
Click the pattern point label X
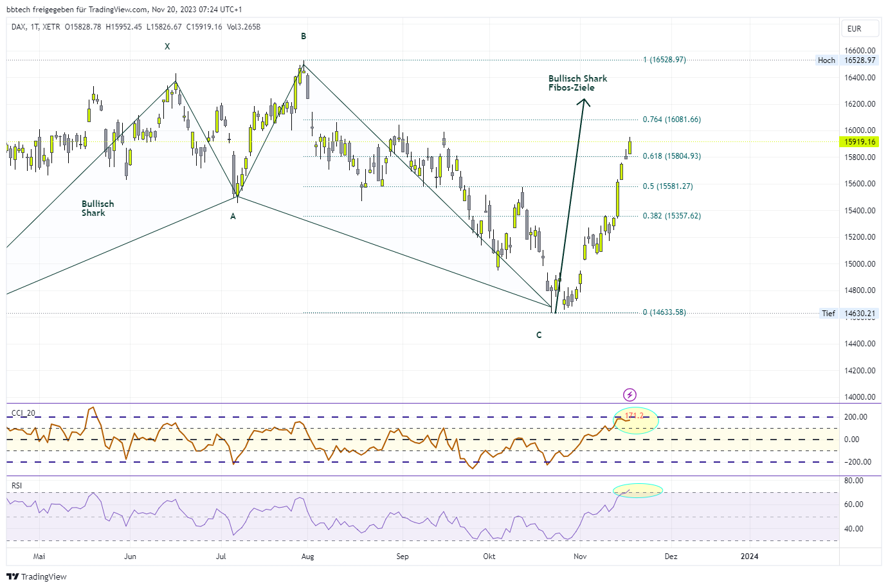tap(167, 46)
